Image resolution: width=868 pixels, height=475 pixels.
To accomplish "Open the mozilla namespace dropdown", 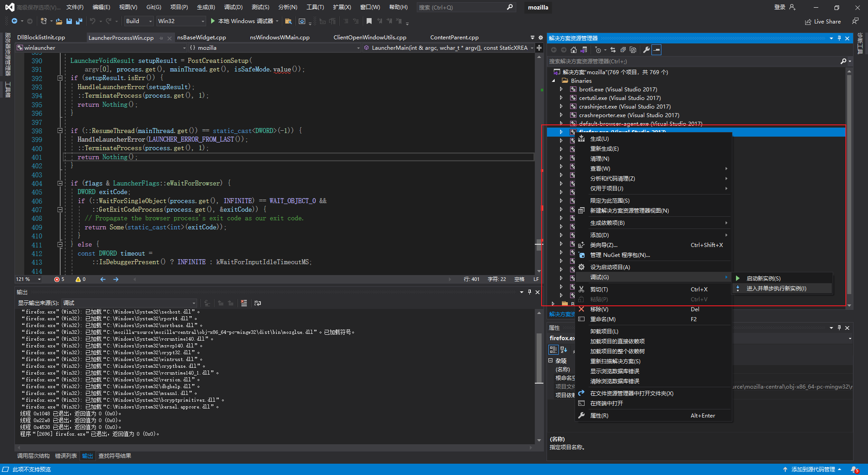I will click(275, 48).
